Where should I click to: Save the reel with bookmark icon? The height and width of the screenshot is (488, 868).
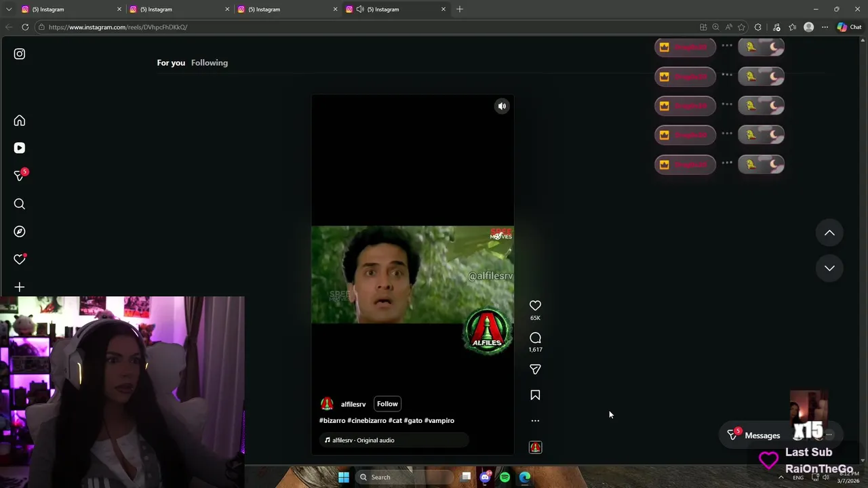535,395
